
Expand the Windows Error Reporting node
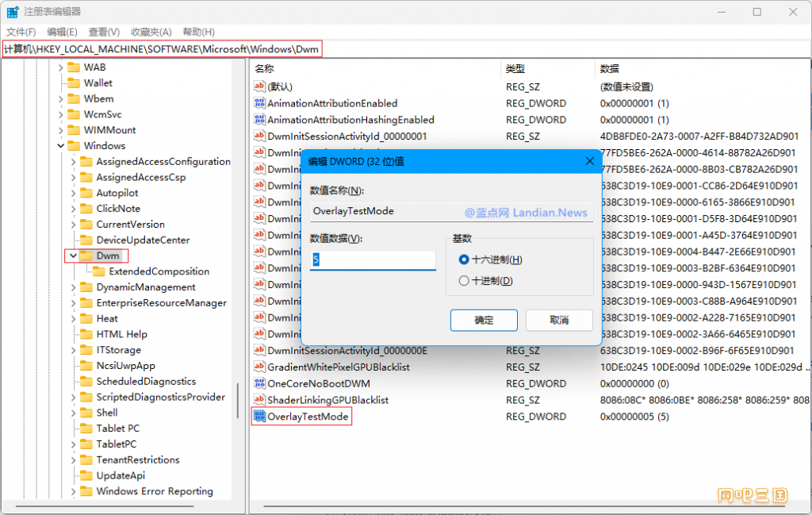click(73, 491)
